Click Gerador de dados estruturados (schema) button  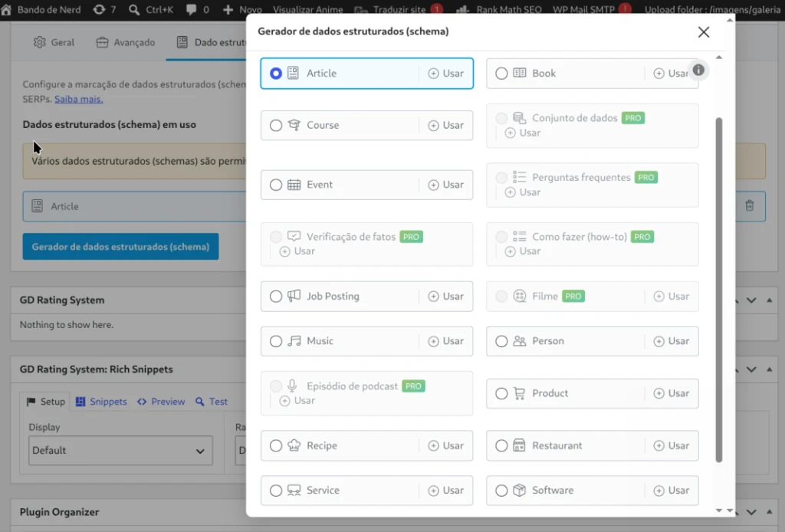pos(120,247)
